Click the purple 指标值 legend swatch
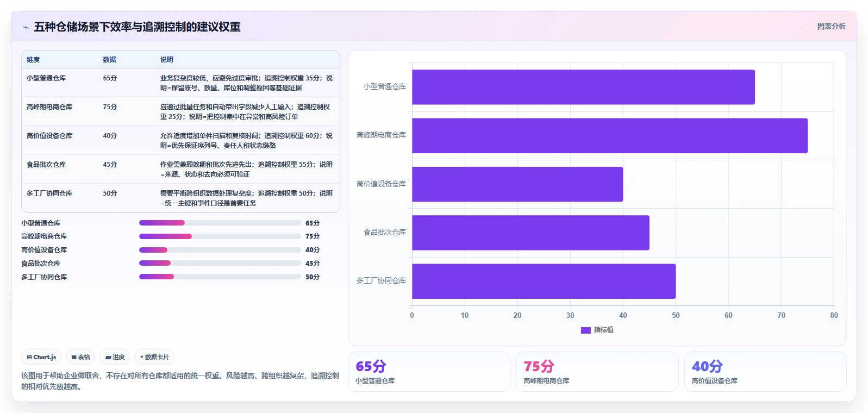The image size is (868, 413). click(x=585, y=330)
